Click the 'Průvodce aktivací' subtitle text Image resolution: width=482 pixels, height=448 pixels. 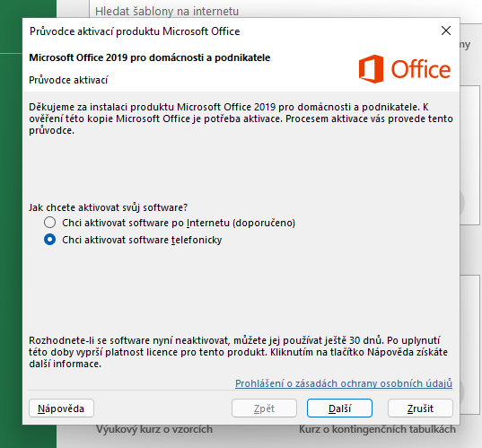pos(68,80)
